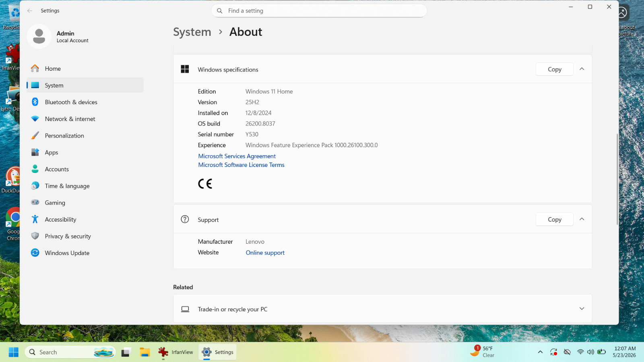
Task: Open Accessibility settings
Action: pos(85,220)
